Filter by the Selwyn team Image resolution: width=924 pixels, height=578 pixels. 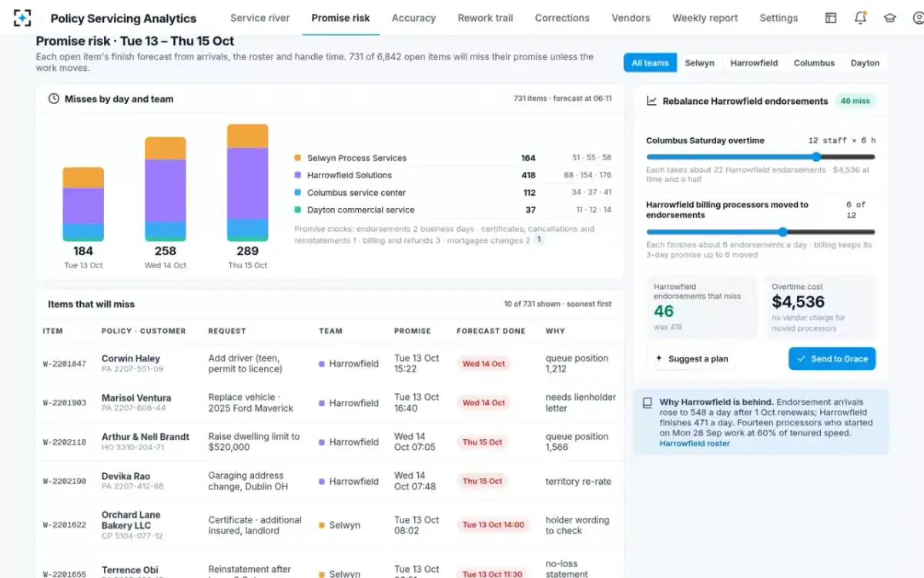[x=700, y=63]
